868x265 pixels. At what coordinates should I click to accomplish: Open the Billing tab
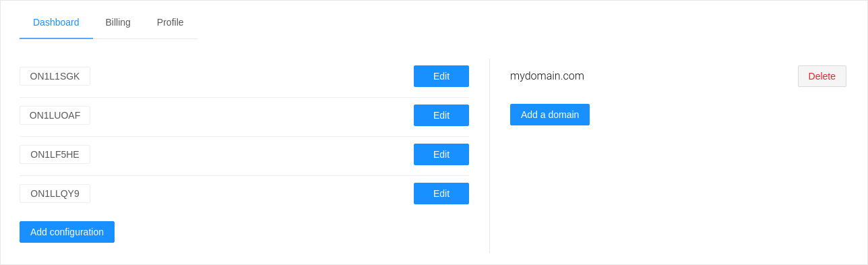[x=118, y=22]
